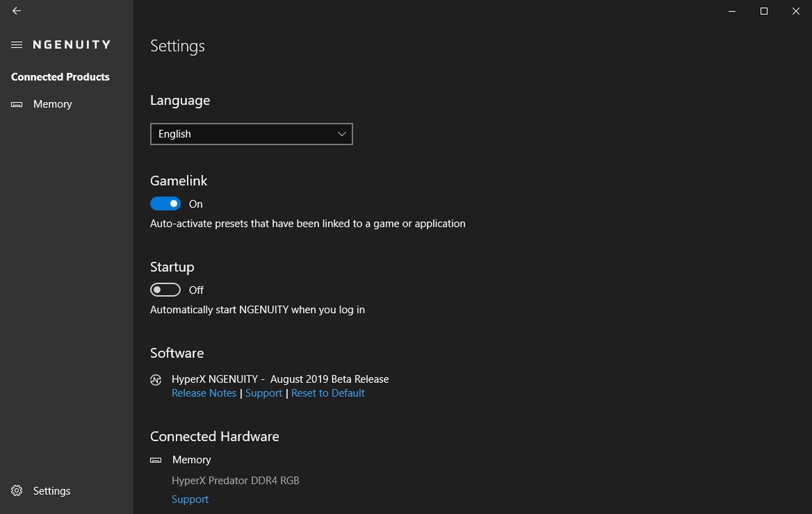Maximize the NGENUITY window
The height and width of the screenshot is (514, 812).
pyautogui.click(x=764, y=11)
